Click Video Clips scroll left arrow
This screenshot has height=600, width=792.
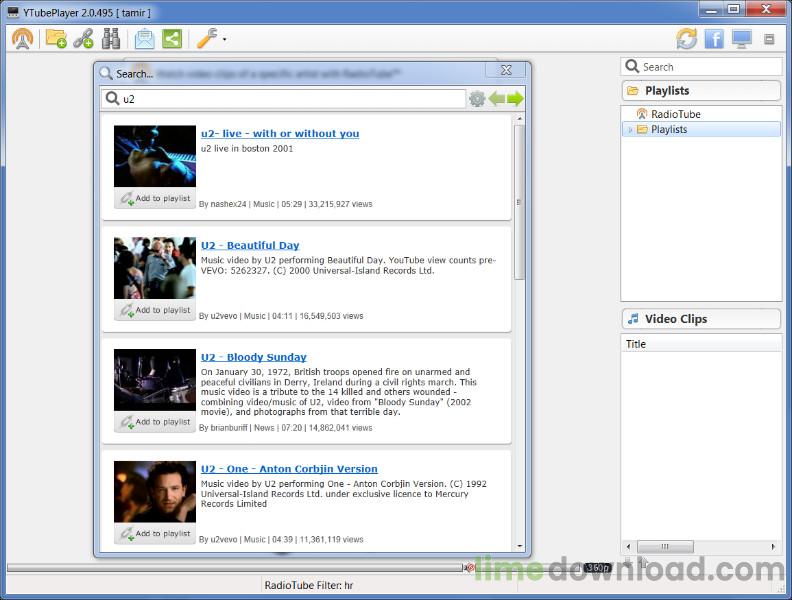point(628,546)
